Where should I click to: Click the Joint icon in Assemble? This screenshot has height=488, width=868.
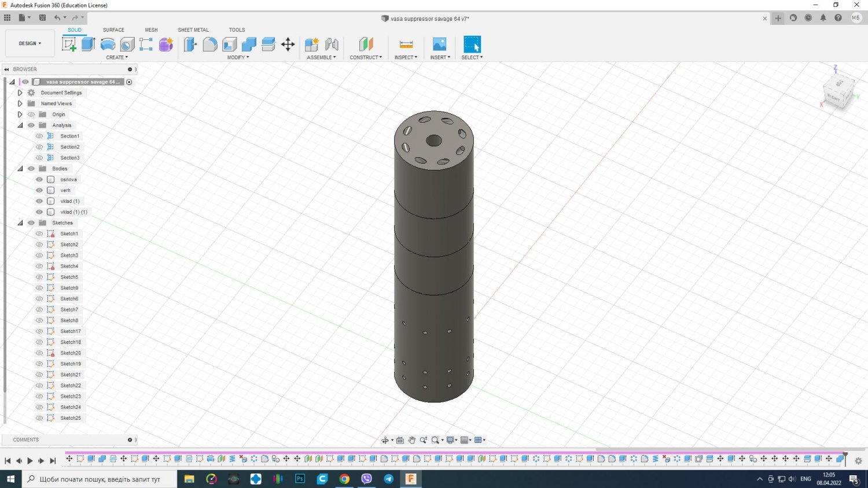pyautogui.click(x=332, y=44)
